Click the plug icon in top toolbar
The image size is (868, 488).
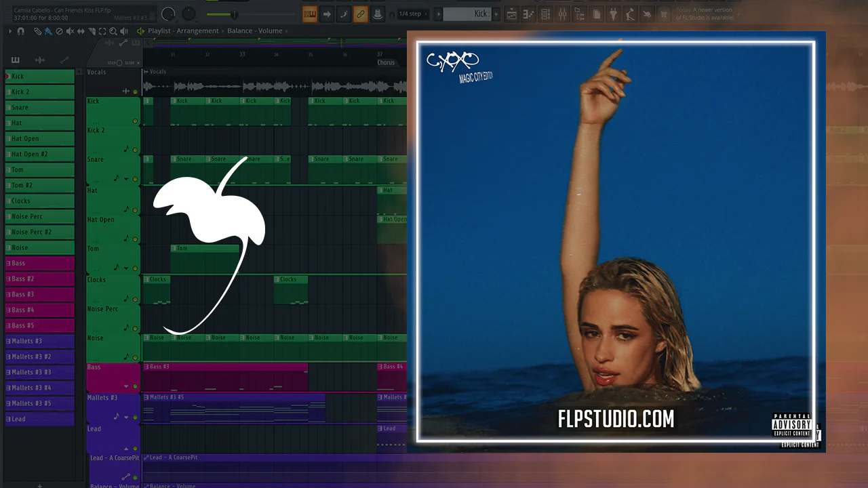[613, 14]
